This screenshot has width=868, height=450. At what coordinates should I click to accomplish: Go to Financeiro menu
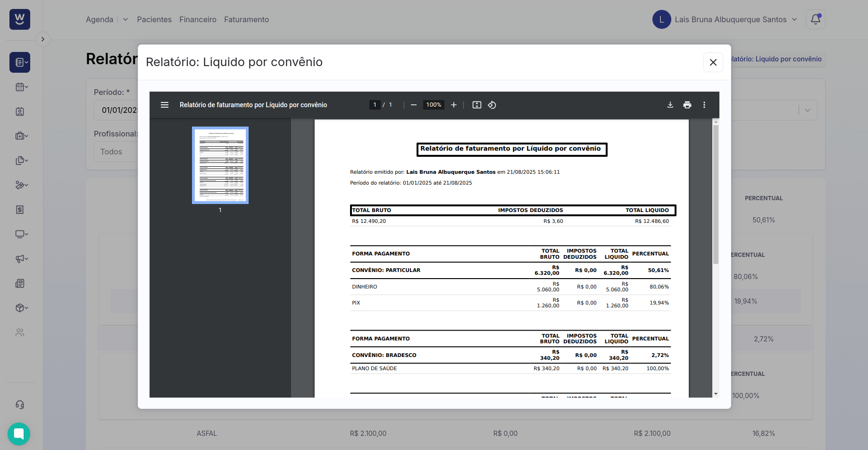[198, 19]
